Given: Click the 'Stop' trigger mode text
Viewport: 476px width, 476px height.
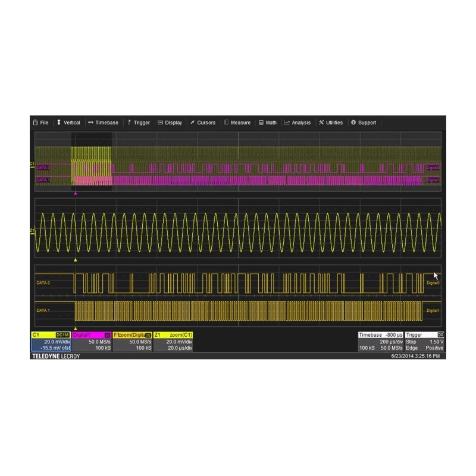Looking at the screenshot, I should click(x=411, y=342).
